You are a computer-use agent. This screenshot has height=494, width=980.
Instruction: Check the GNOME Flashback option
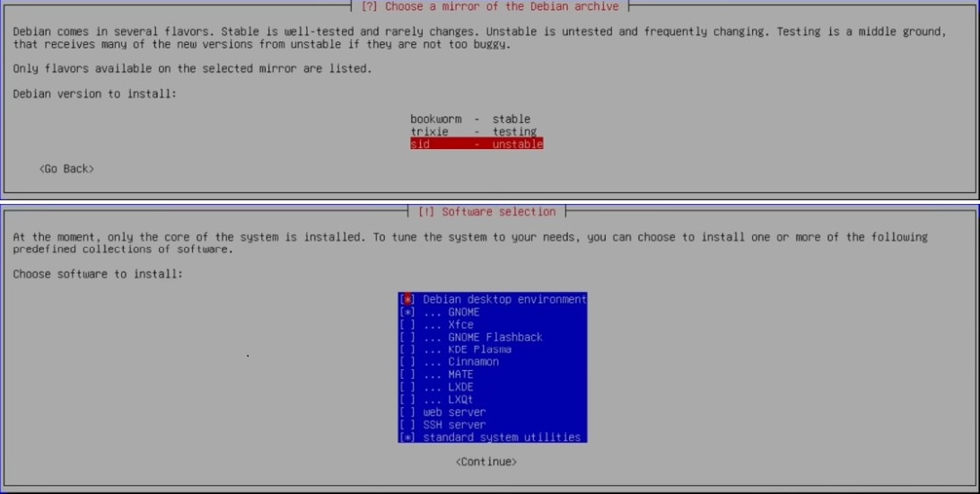(x=408, y=337)
